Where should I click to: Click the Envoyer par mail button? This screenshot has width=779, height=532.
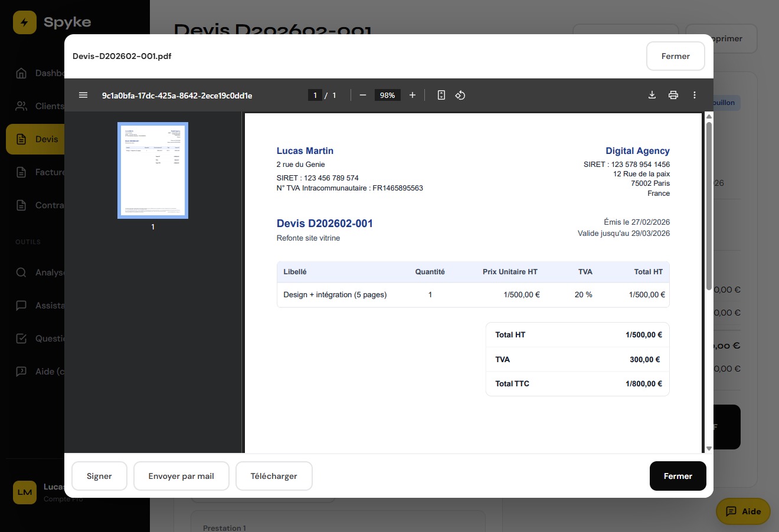(x=181, y=476)
